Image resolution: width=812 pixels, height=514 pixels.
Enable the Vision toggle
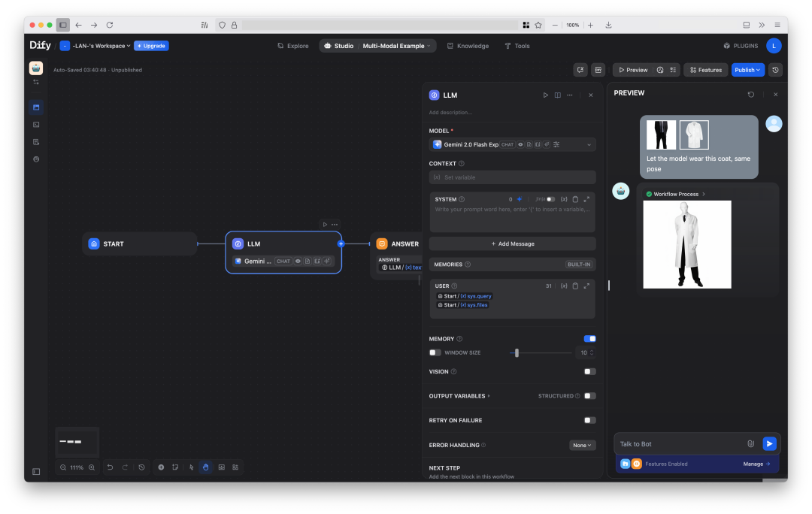(590, 371)
